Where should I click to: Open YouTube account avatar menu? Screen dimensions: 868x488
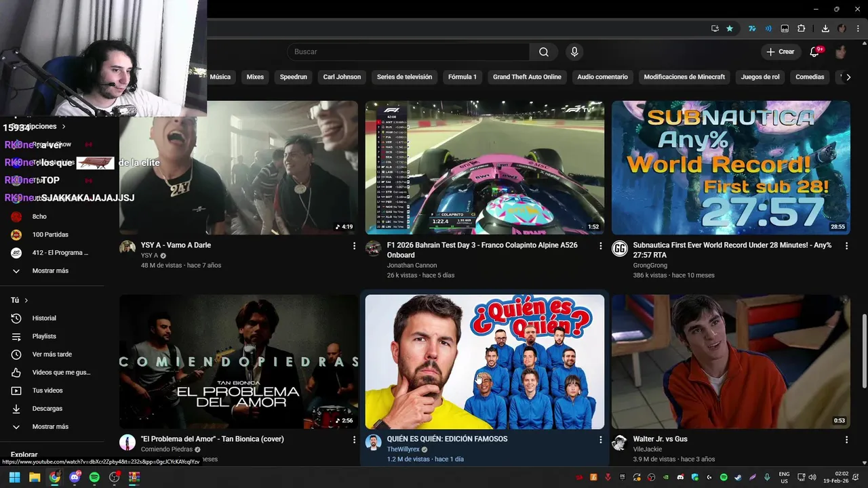coord(841,52)
